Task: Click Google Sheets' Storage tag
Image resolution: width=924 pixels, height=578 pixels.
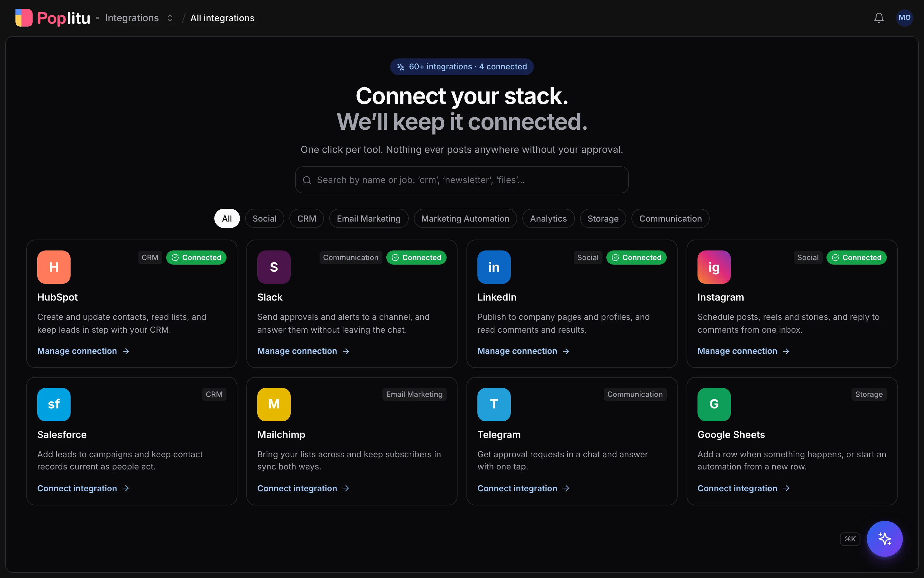Action: [868, 394]
